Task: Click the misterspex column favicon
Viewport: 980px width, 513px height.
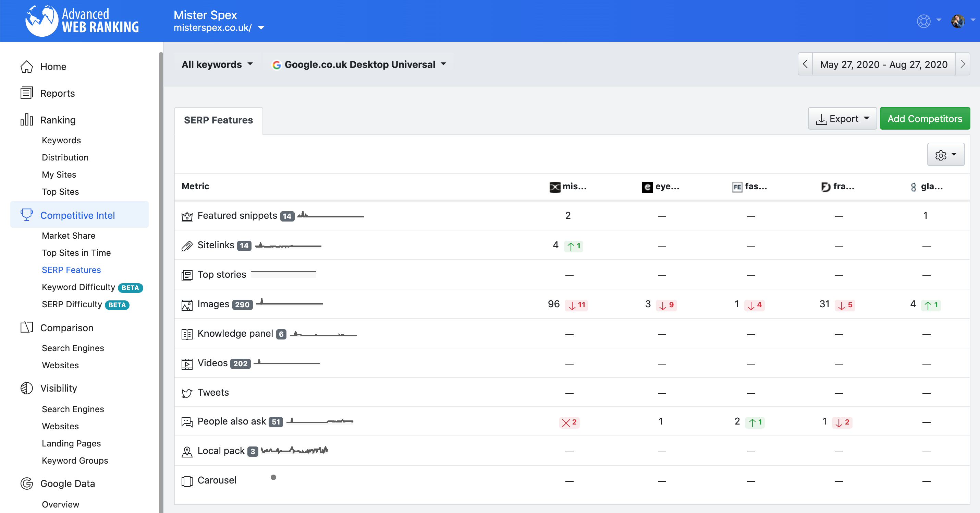Action: pyautogui.click(x=555, y=187)
